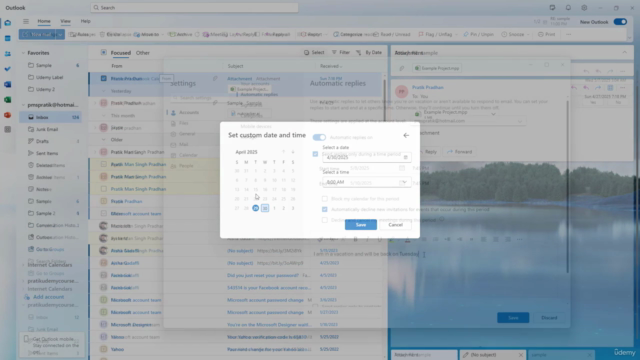Go back using the dialog's arrow icon

[406, 136]
